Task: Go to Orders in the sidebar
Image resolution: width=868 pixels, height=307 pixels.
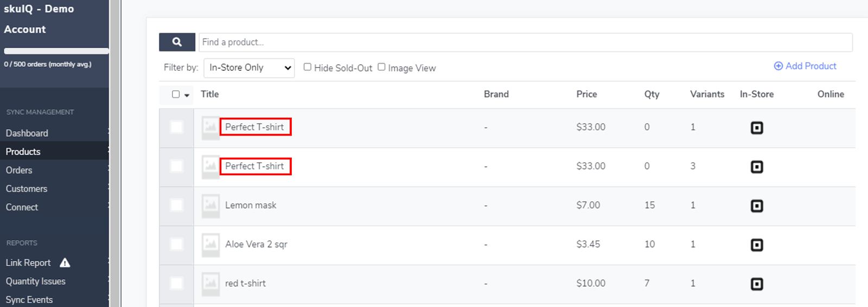Action: [x=19, y=170]
